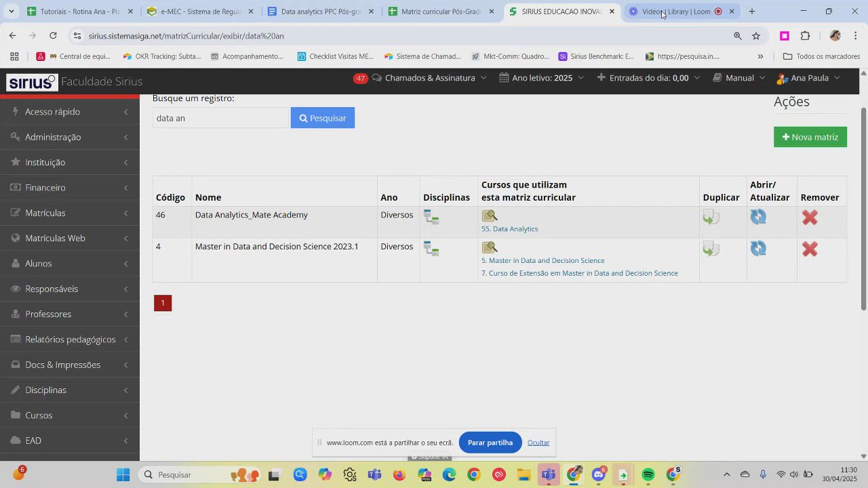Click the Pesquisar search button
This screenshot has height=488, width=868.
(x=323, y=118)
